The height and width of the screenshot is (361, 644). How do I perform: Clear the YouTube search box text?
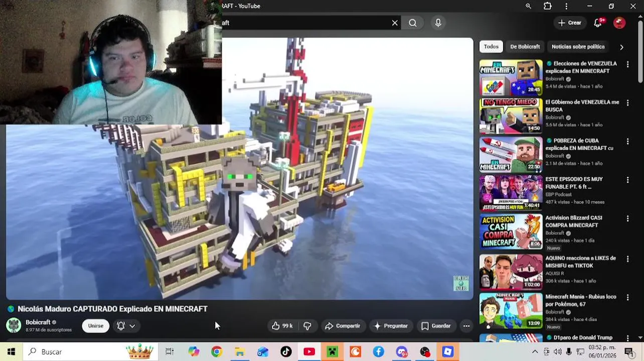[395, 23]
